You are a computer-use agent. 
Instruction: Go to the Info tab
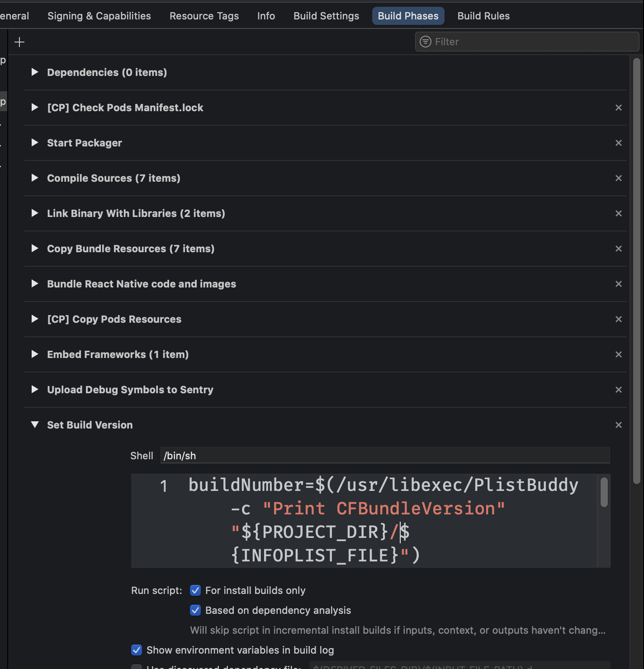pos(266,16)
